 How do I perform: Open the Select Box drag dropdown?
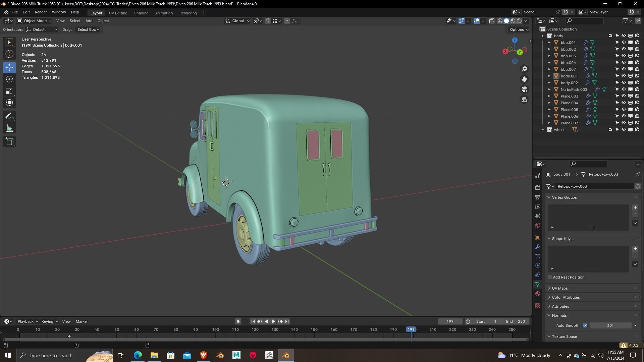88,29
